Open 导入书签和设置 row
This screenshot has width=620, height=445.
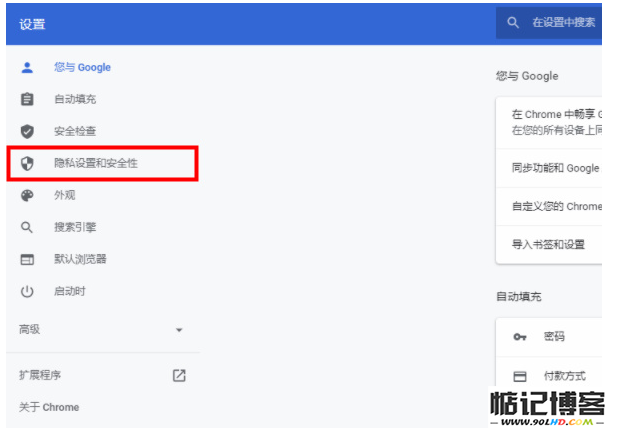(x=549, y=244)
